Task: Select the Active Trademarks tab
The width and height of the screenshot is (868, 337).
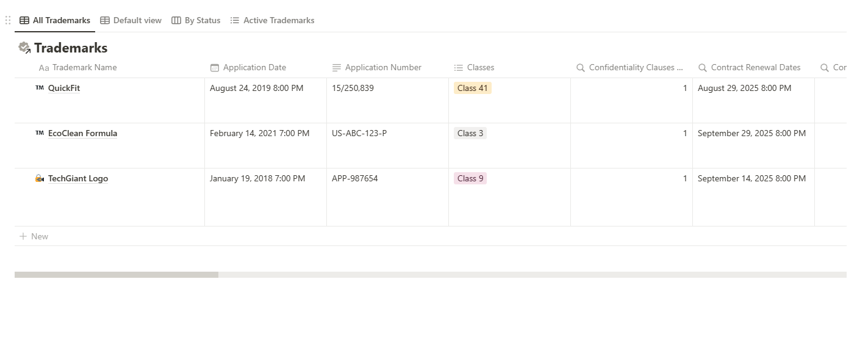Action: click(272, 20)
